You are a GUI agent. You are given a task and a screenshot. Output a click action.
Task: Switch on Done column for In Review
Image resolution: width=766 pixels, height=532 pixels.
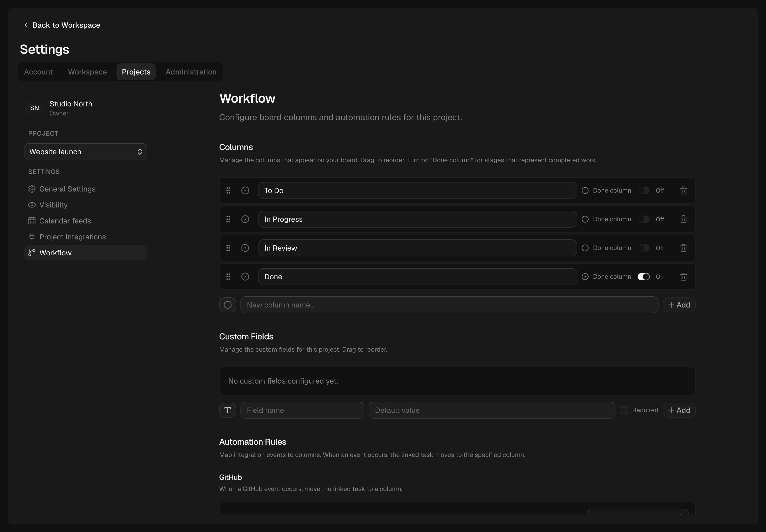643,248
